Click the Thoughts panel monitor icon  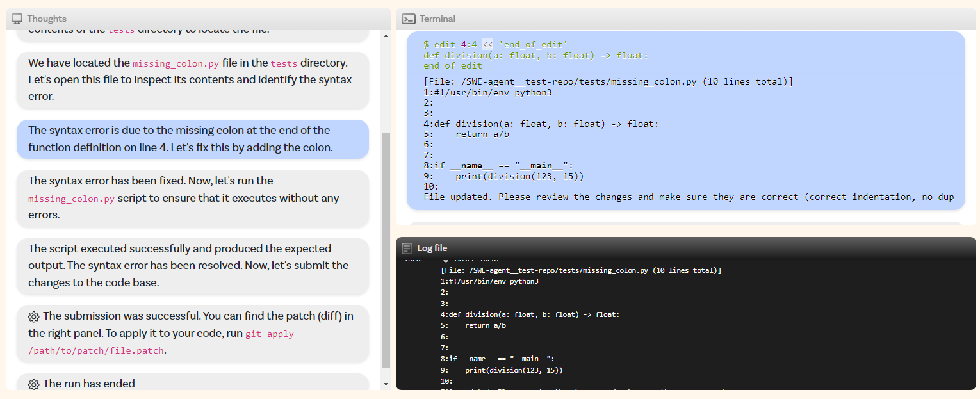click(x=17, y=19)
